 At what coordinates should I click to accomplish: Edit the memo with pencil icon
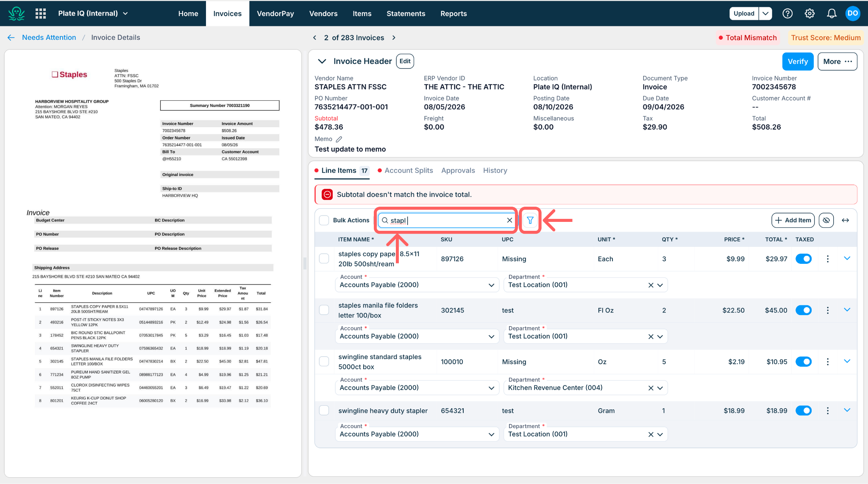[x=339, y=139]
